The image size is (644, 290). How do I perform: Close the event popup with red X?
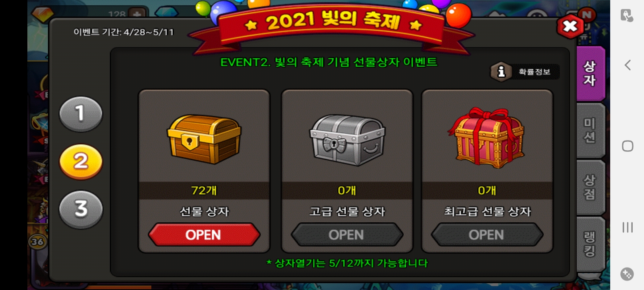pyautogui.click(x=570, y=27)
